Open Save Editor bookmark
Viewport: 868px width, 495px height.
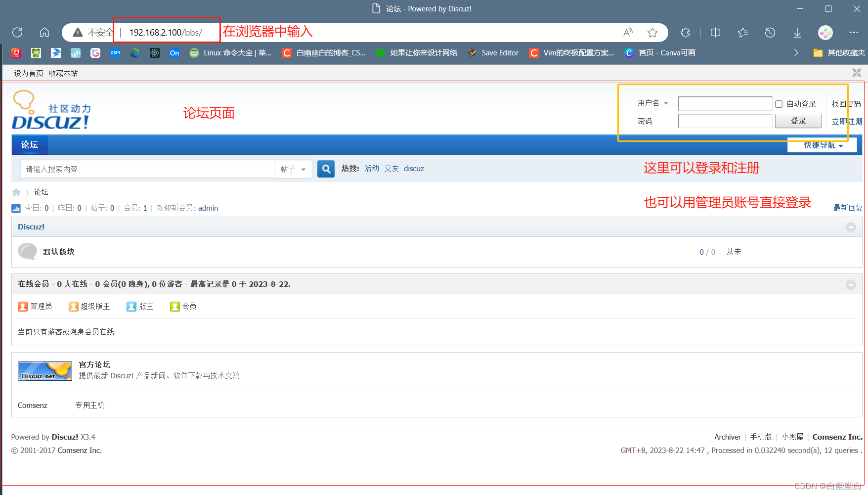493,53
